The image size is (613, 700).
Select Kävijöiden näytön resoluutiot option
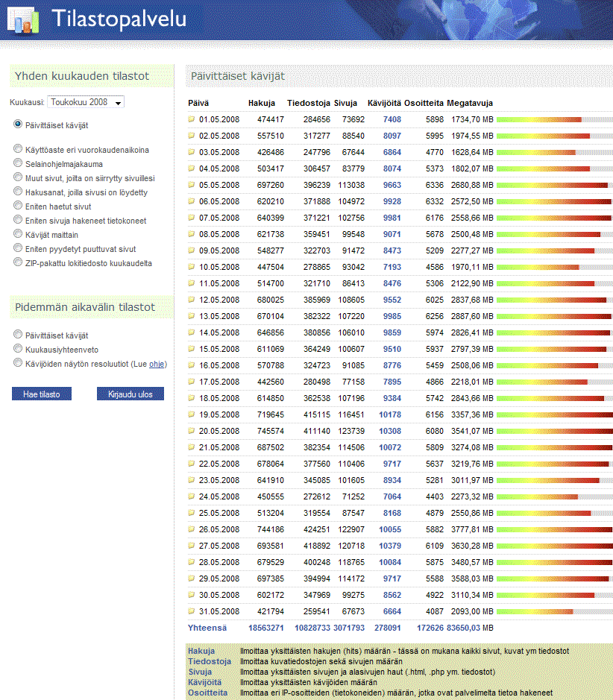point(18,362)
